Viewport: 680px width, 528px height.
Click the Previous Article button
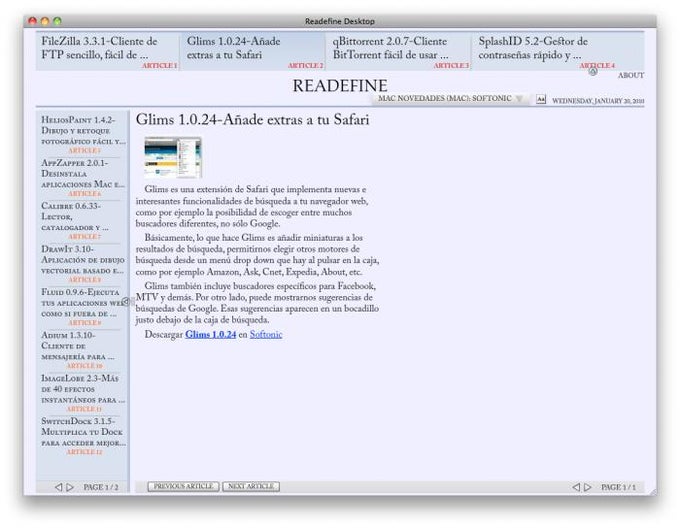click(183, 486)
